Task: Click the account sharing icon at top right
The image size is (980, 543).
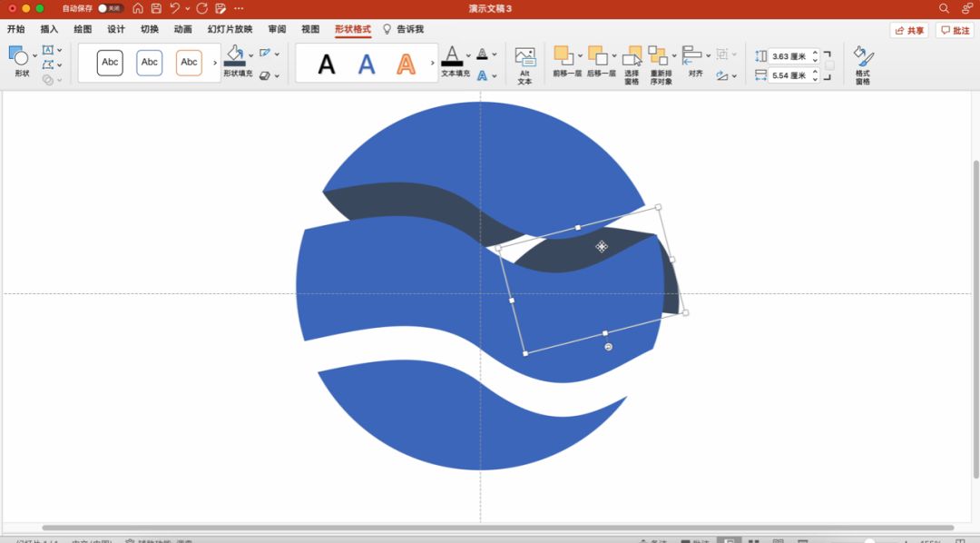Action: 967,8
